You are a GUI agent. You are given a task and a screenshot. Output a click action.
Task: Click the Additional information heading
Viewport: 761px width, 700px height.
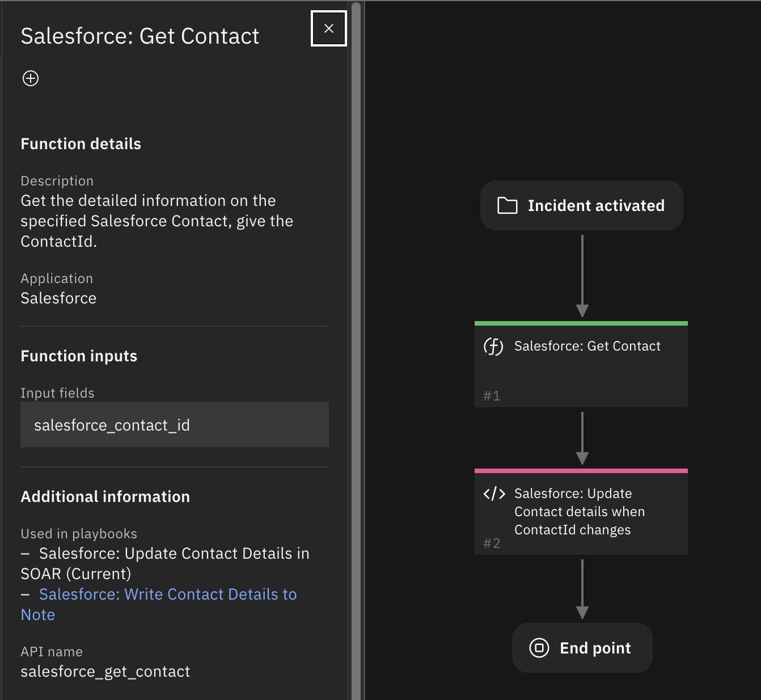105,496
